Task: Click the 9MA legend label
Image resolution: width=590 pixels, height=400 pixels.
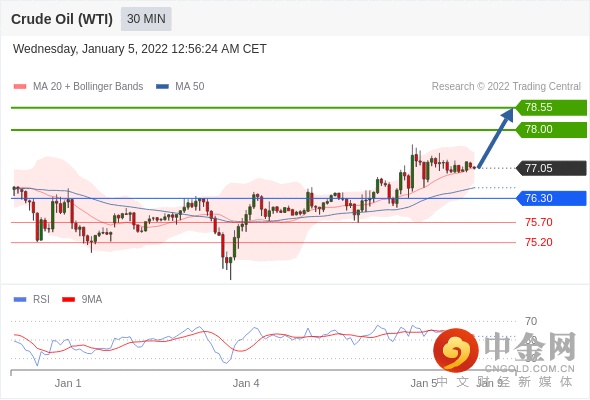Action: [92, 300]
